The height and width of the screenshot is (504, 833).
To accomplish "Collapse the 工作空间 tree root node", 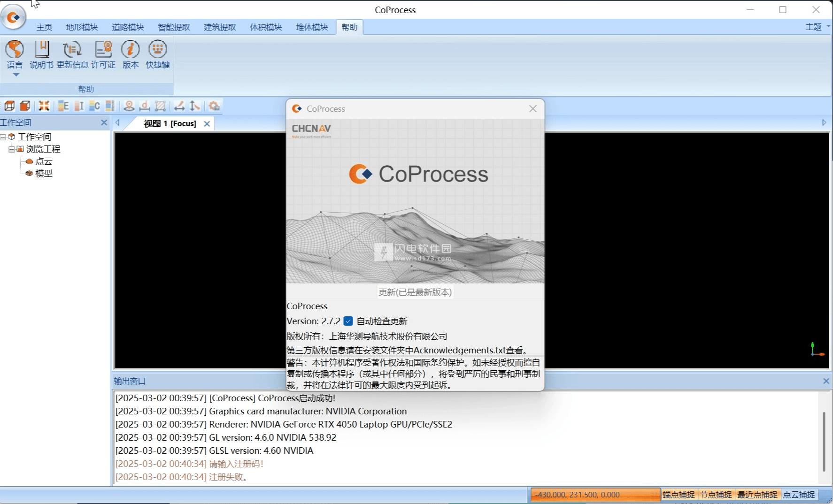I will click(x=3, y=137).
